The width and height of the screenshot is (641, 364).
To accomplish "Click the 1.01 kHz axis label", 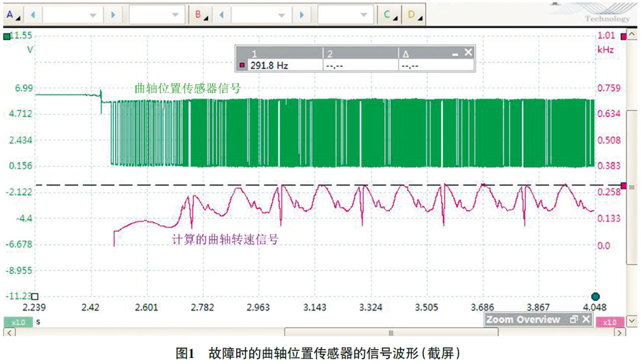I will coord(606,36).
